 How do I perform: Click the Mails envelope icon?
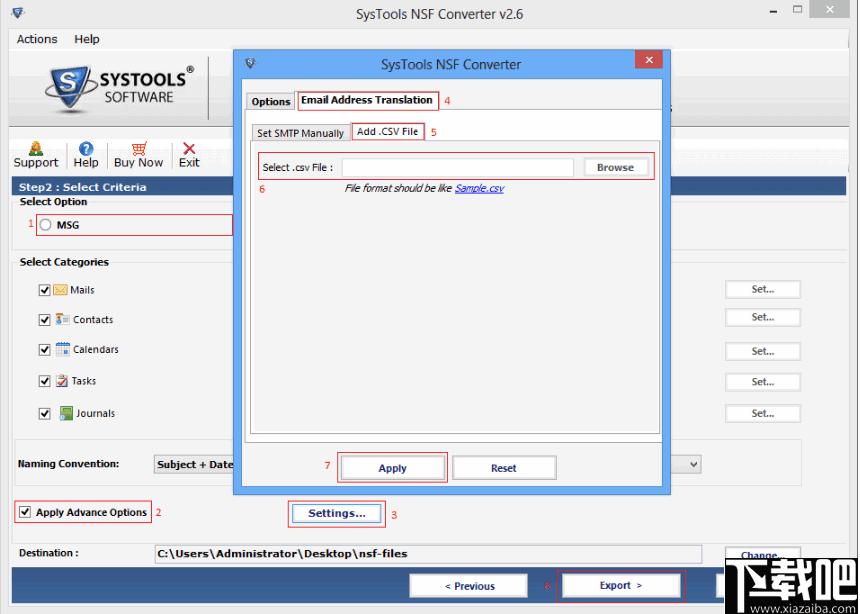pyautogui.click(x=60, y=290)
